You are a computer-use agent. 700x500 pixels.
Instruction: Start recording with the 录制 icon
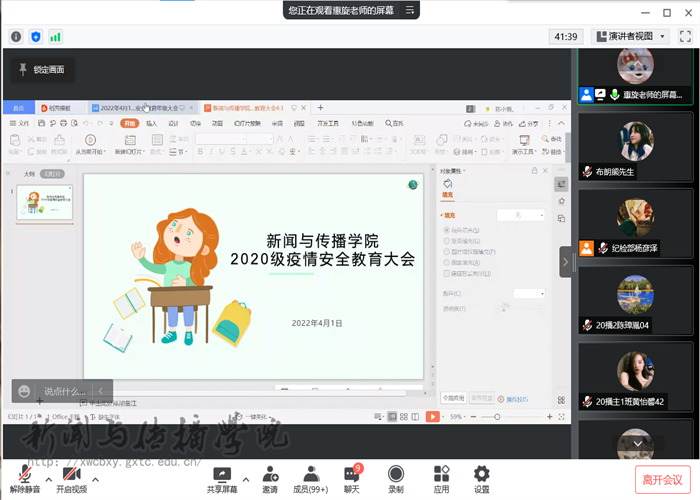(x=395, y=479)
